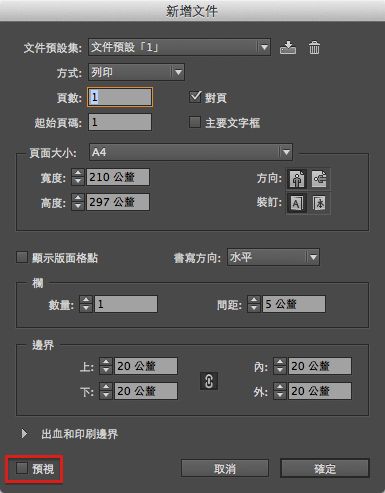385x493 pixels.
Task: Click the 起始頁碼 input field
Action: tap(120, 122)
